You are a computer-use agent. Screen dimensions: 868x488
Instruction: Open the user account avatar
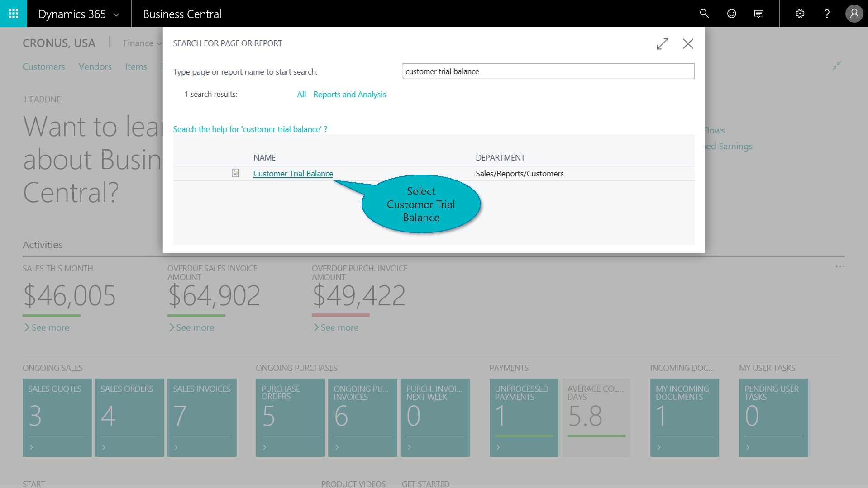(x=854, y=14)
